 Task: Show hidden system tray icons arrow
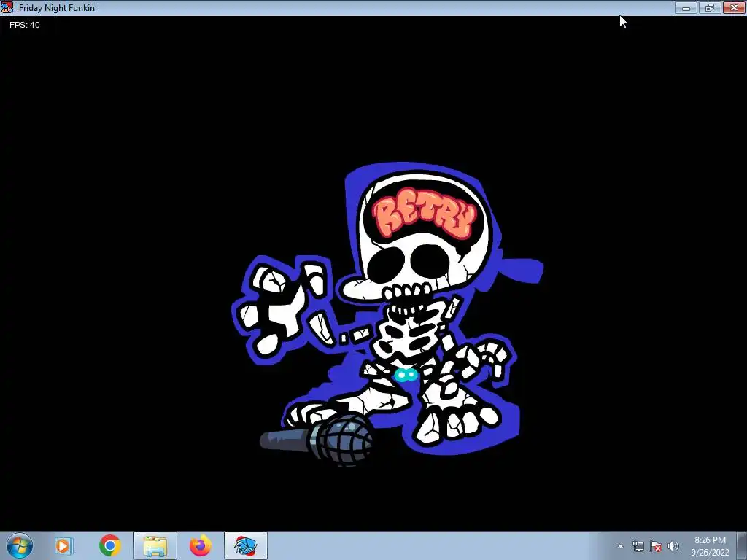620,547
